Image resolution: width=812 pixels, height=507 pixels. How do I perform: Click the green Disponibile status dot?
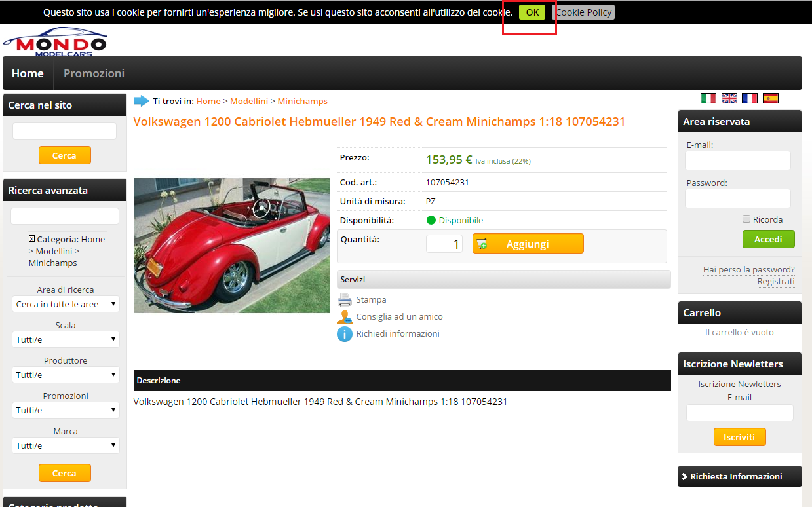tap(431, 220)
